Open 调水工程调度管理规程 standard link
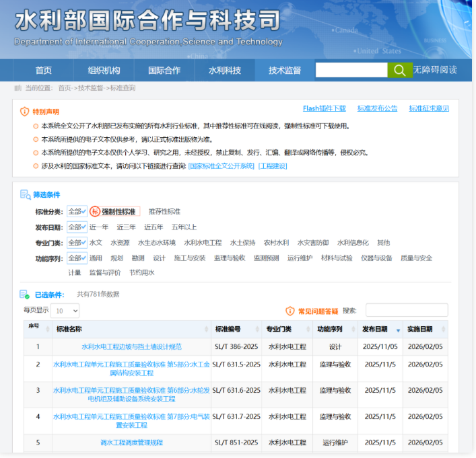The height and width of the screenshot is (458, 476). [x=131, y=443]
